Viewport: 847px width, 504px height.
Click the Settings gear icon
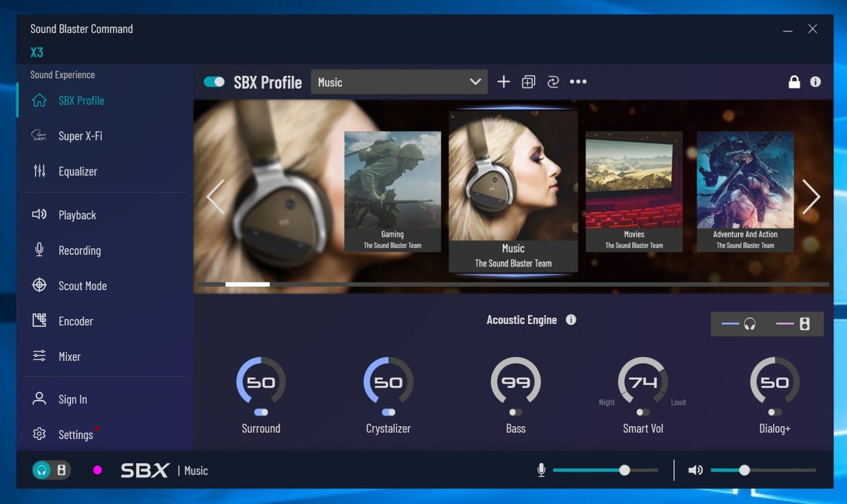tap(39, 434)
